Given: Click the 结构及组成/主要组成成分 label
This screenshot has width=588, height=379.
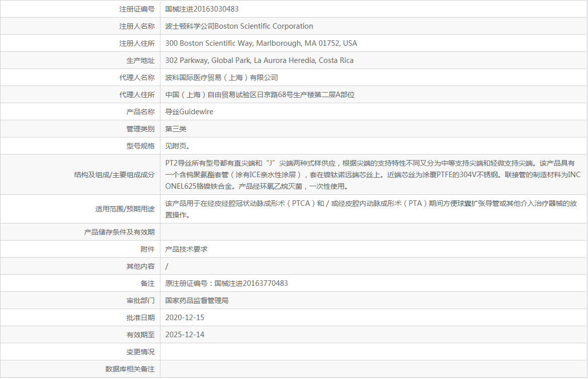Looking at the screenshot, I should 114,175.
